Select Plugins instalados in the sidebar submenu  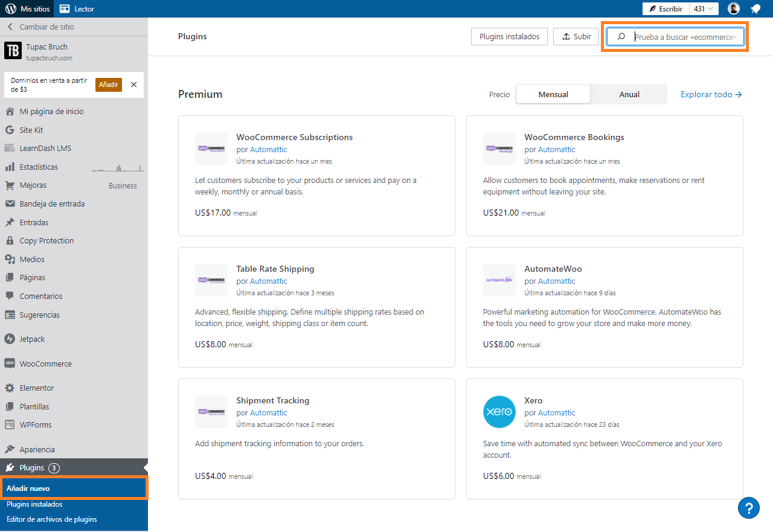click(x=34, y=504)
